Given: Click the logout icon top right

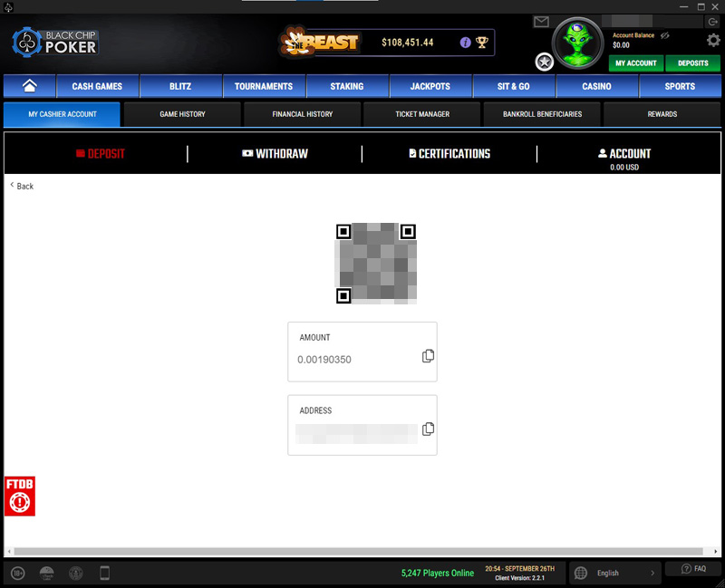Looking at the screenshot, I should point(712,22).
